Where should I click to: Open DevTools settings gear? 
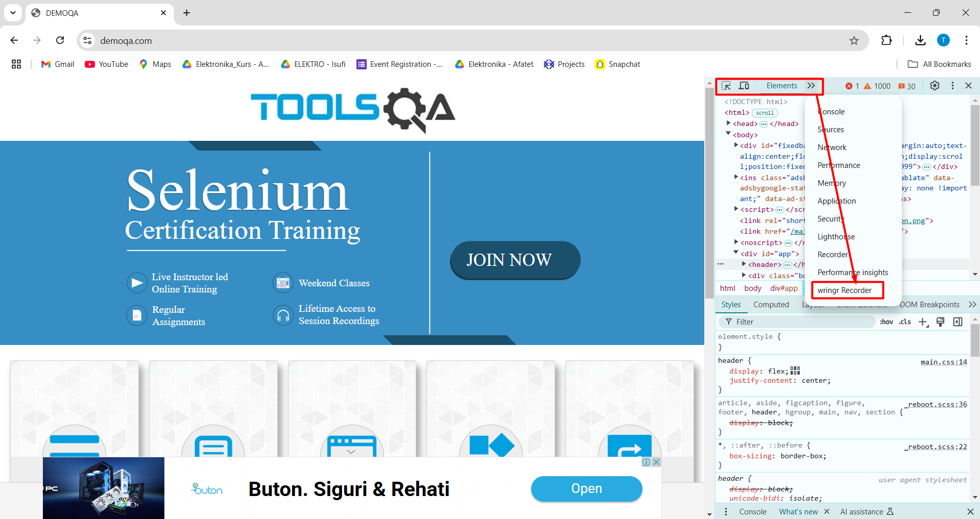tap(935, 86)
